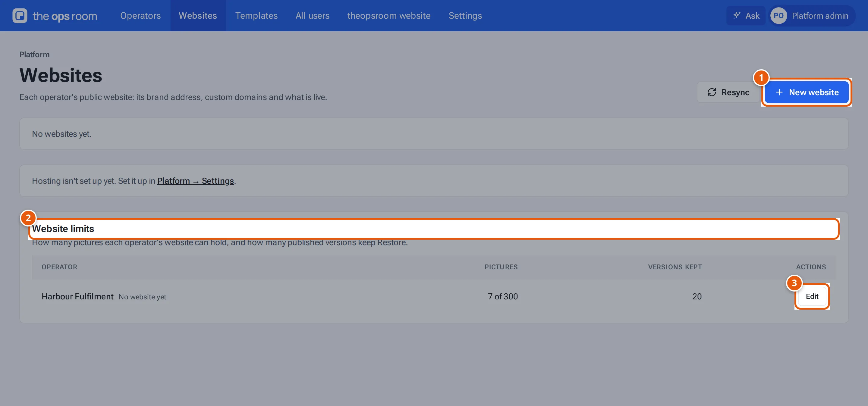Click the PO avatar icon
The height and width of the screenshot is (406, 868).
778,15
